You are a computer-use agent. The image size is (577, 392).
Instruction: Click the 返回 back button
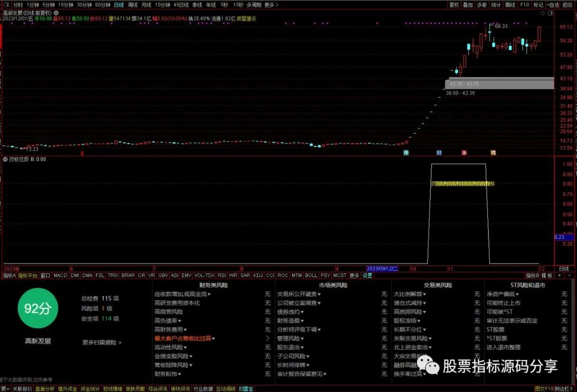[567, 5]
